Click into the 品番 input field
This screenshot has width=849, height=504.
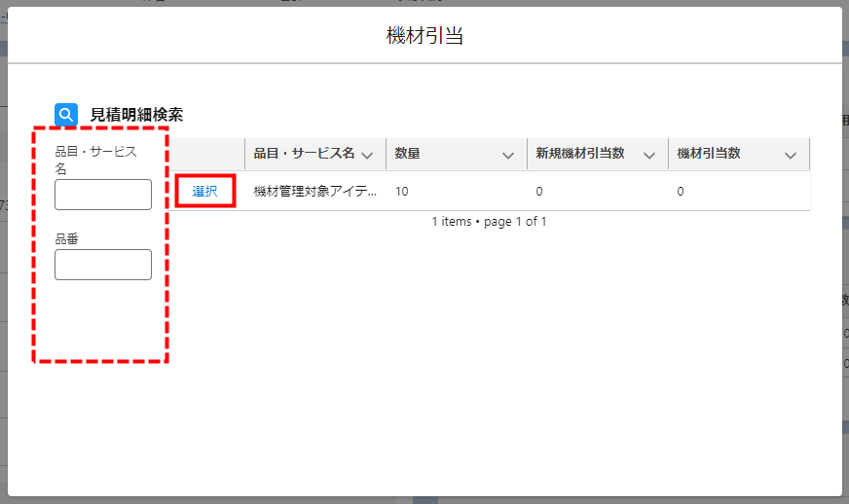click(x=103, y=265)
